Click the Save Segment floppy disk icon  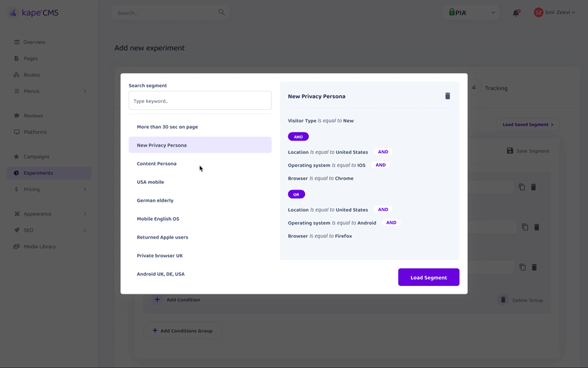[x=510, y=151]
